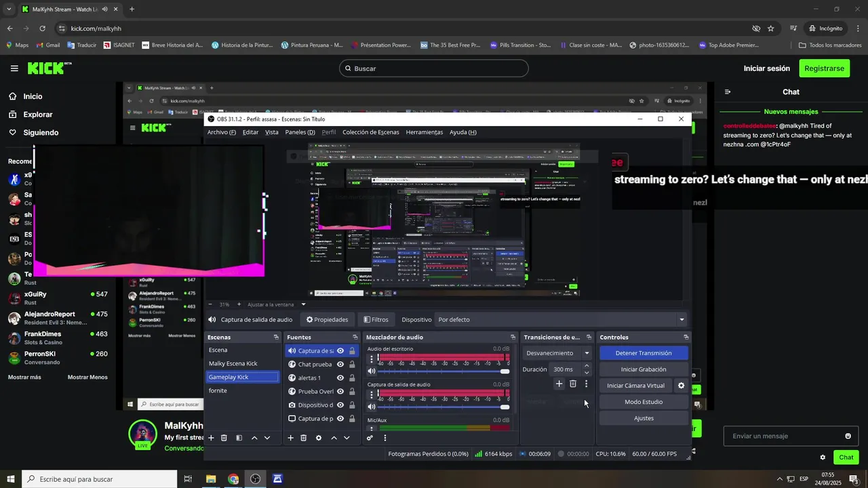Click Modo Estudio button
This screenshot has height=488, width=868.
pyautogui.click(x=644, y=402)
